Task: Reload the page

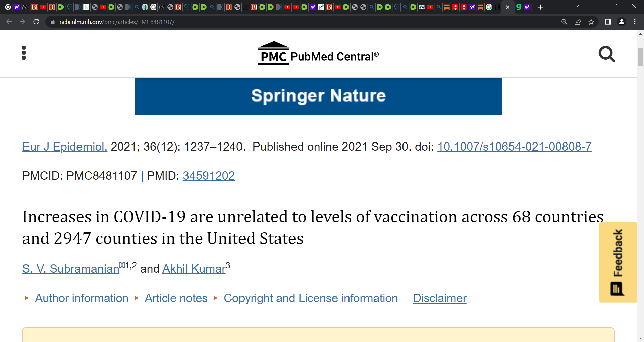Action: point(36,22)
